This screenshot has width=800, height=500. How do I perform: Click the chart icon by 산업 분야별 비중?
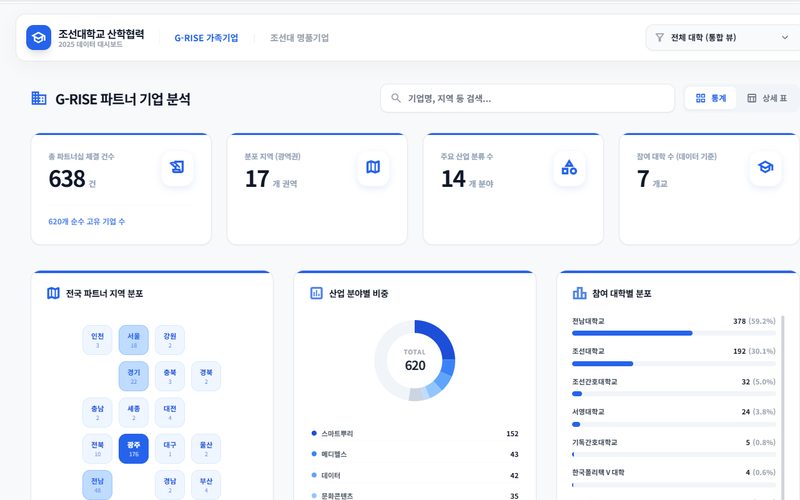click(x=316, y=293)
